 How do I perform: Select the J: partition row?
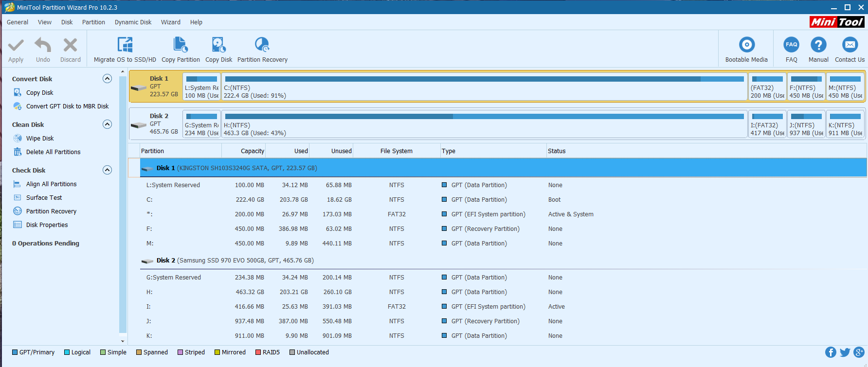503,321
